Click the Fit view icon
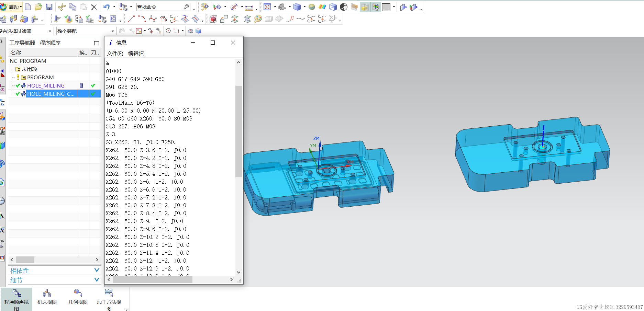 pos(267,7)
